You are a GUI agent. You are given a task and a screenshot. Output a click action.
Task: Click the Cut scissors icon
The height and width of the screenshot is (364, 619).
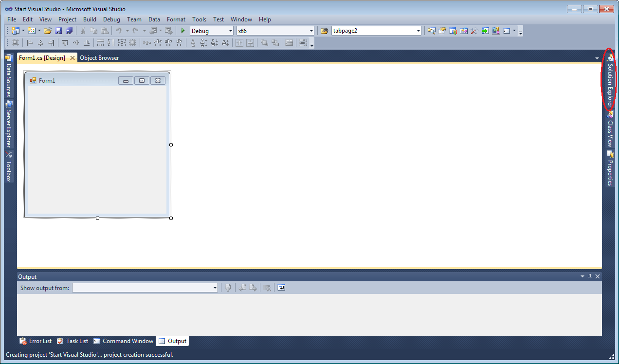coord(83,31)
